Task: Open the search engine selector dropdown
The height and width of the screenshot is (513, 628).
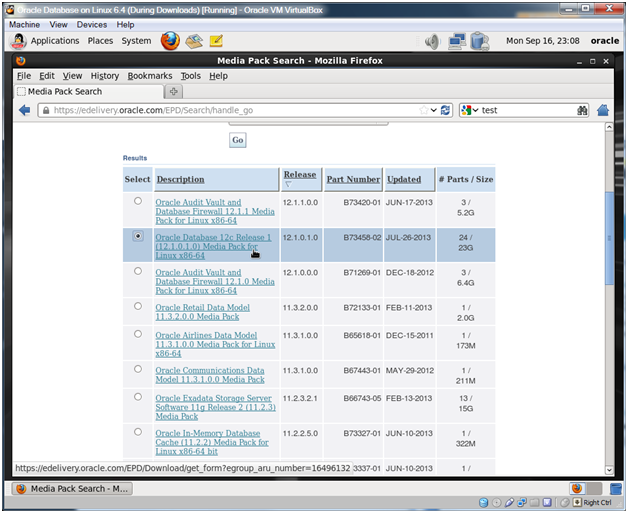Action: (x=471, y=110)
